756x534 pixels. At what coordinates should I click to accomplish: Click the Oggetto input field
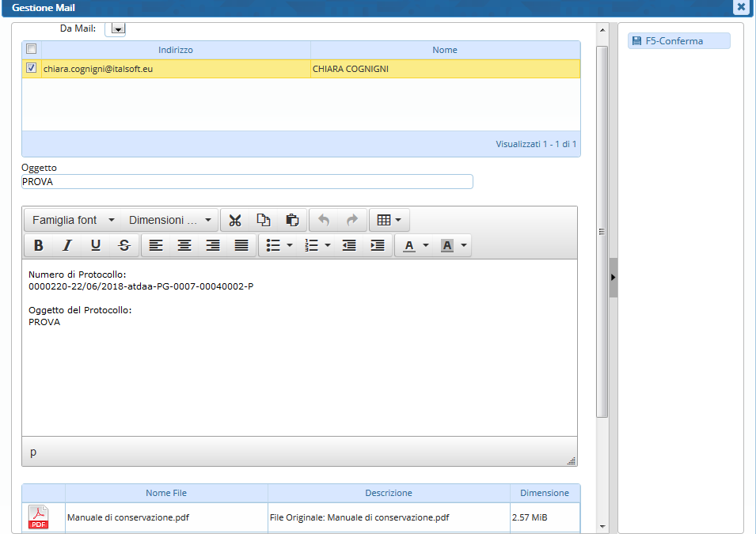[x=247, y=182]
